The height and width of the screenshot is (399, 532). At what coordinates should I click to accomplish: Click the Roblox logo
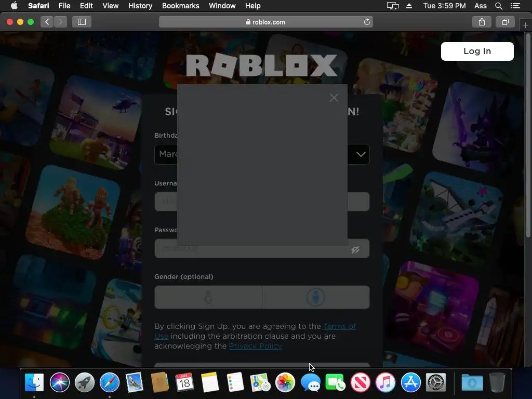point(262,65)
